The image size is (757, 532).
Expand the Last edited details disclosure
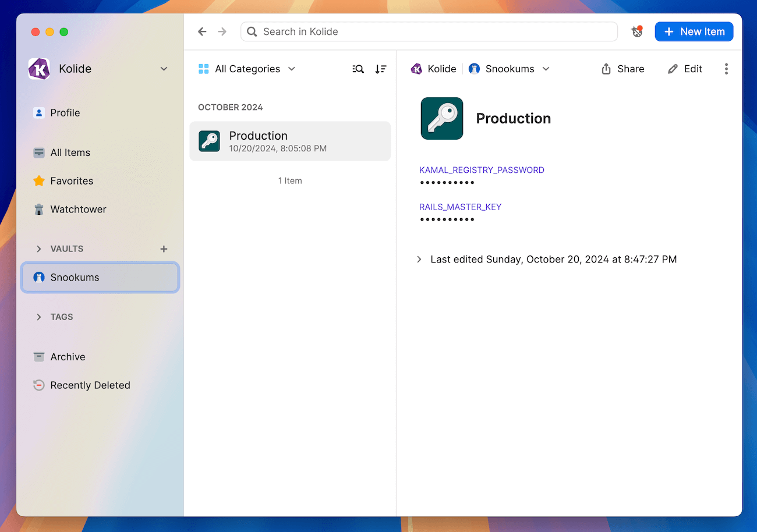(419, 259)
